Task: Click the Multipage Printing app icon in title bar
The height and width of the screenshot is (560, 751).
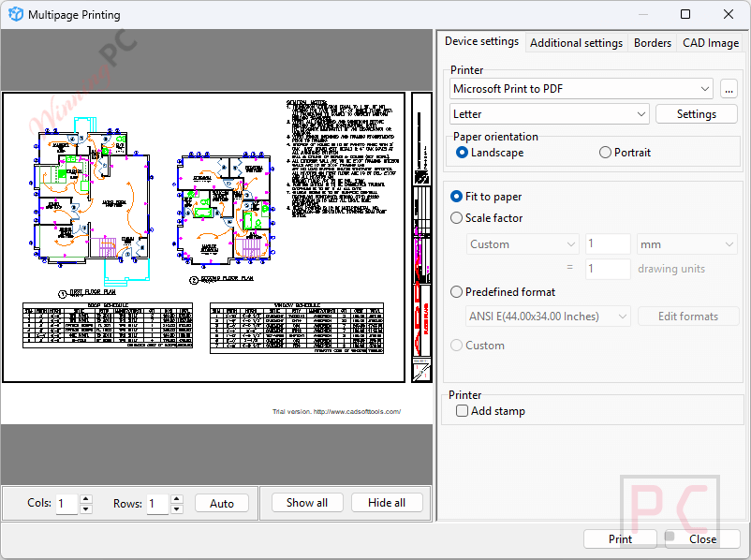Action: (x=15, y=14)
